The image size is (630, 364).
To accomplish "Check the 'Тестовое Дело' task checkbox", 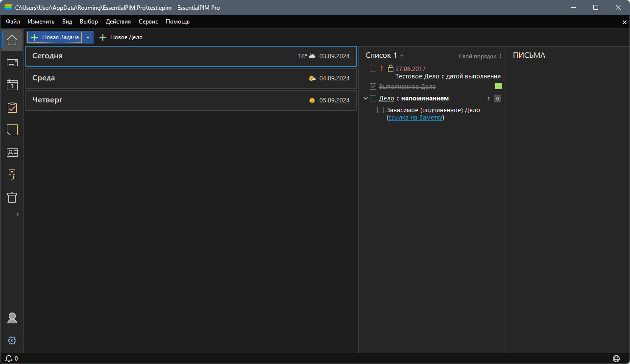I will (373, 69).
